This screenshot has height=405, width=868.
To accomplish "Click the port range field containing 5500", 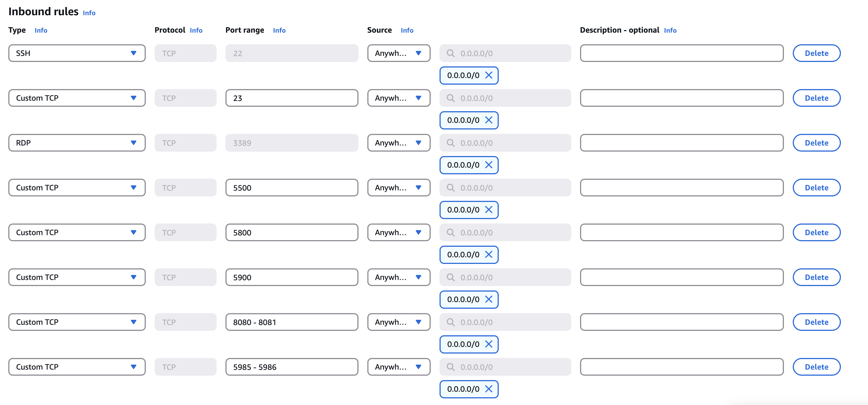I will [292, 188].
